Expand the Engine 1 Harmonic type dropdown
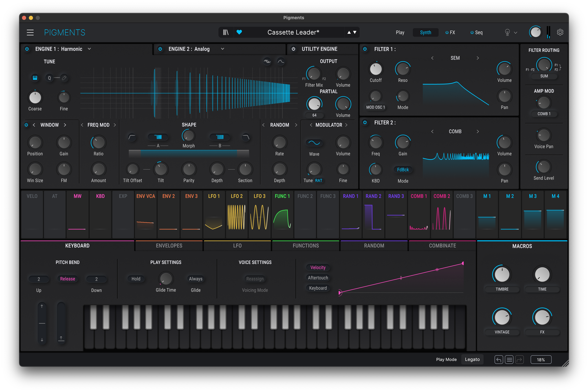This screenshot has width=588, height=392. (89, 49)
